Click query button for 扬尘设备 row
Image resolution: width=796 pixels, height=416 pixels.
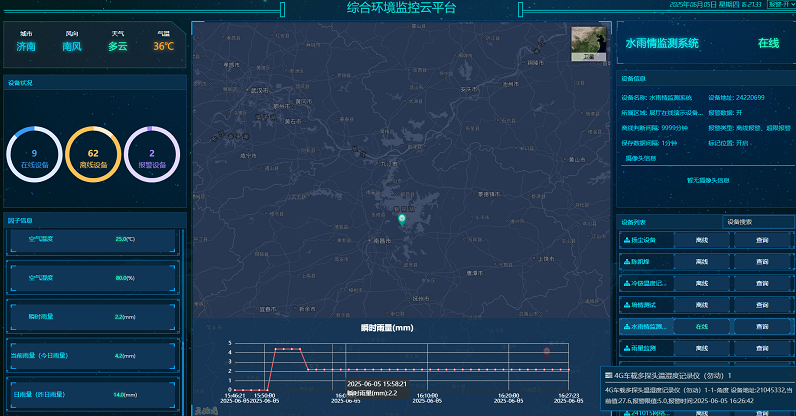point(762,240)
